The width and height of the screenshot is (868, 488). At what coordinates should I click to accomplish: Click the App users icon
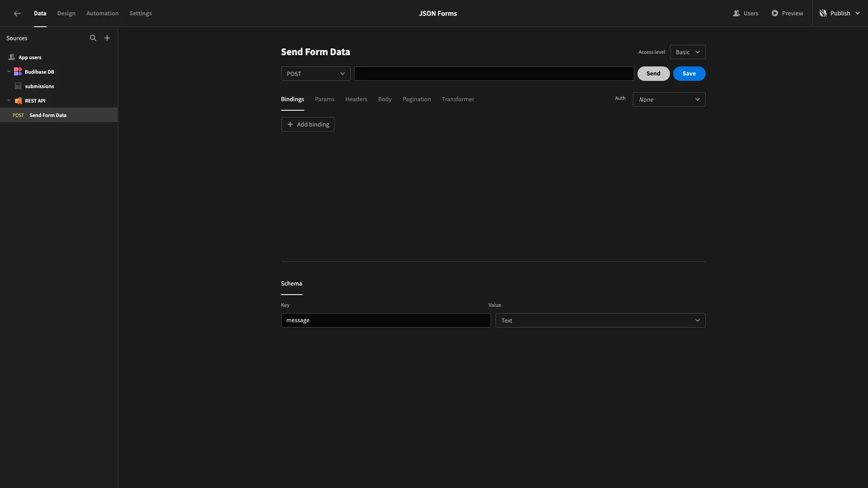pyautogui.click(x=12, y=57)
